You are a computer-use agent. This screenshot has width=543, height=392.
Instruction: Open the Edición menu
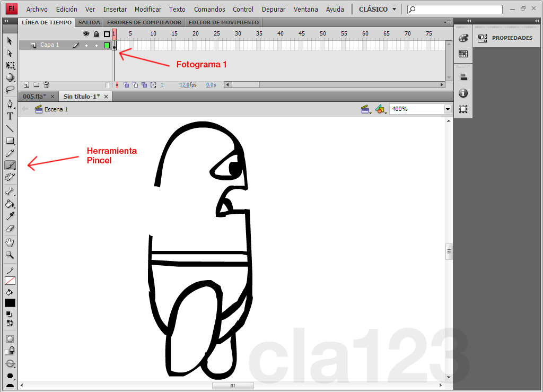(x=67, y=10)
